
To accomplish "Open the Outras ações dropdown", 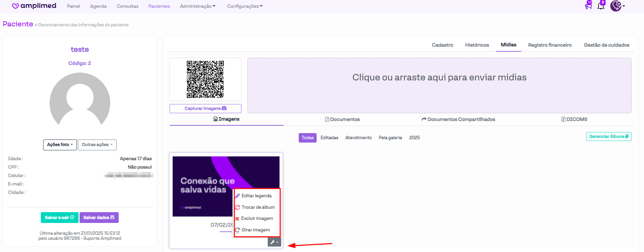I will 97,145.
